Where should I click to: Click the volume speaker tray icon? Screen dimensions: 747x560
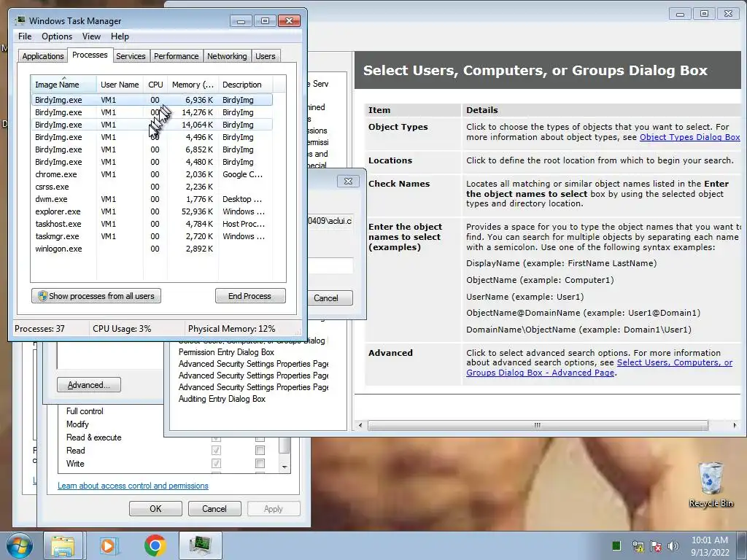click(673, 546)
